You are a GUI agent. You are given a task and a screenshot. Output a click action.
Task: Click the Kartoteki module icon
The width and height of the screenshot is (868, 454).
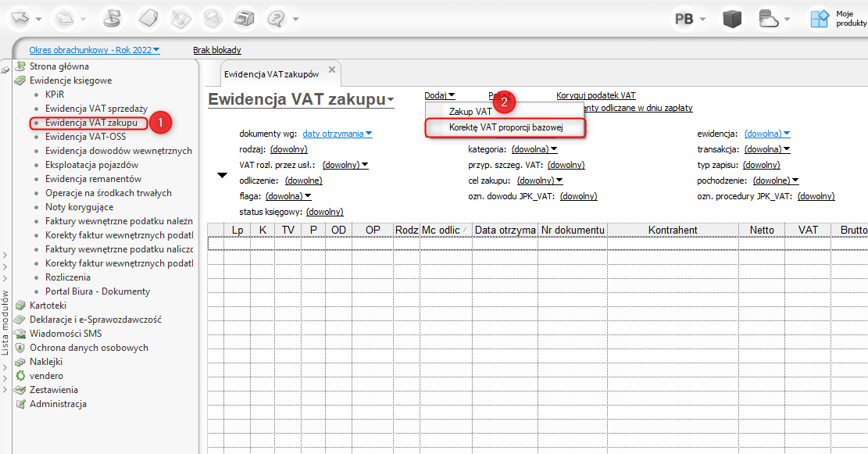click(x=20, y=305)
